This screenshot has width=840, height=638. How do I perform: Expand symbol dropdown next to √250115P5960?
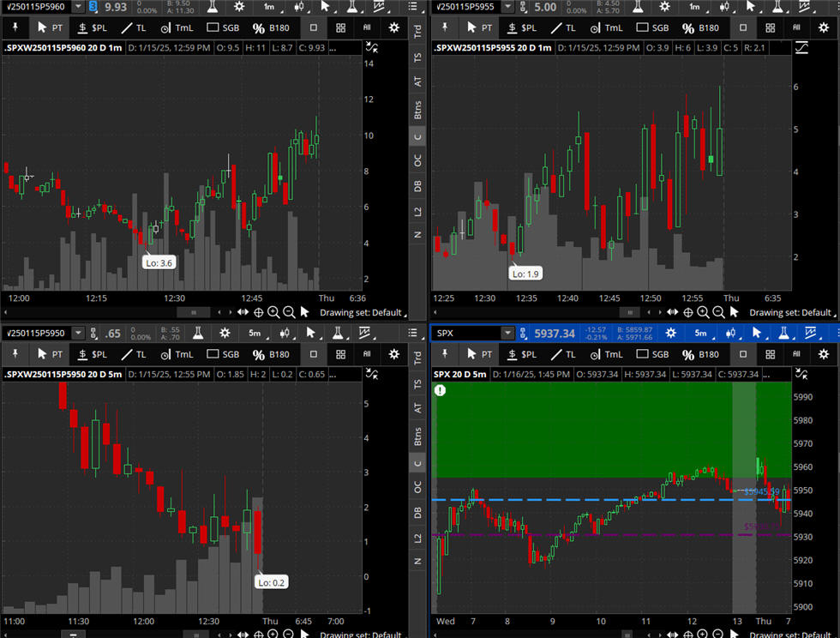tap(78, 7)
